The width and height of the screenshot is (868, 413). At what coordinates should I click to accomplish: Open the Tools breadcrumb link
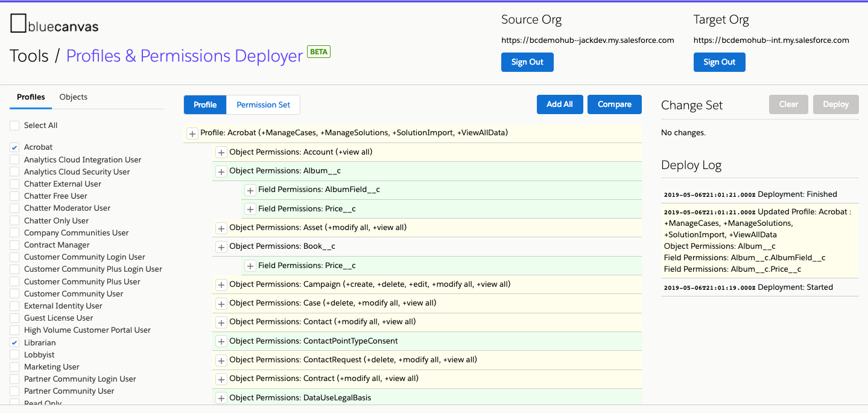pos(29,56)
